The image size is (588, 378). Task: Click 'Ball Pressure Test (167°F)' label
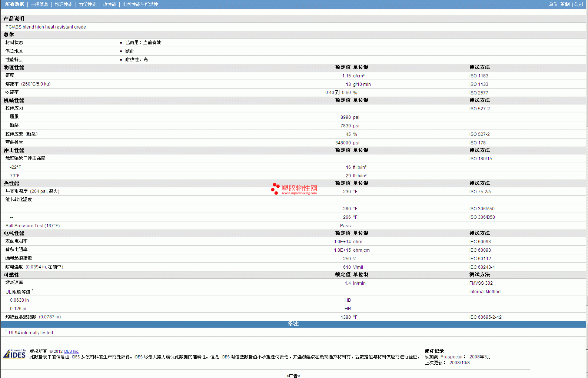[33, 226]
